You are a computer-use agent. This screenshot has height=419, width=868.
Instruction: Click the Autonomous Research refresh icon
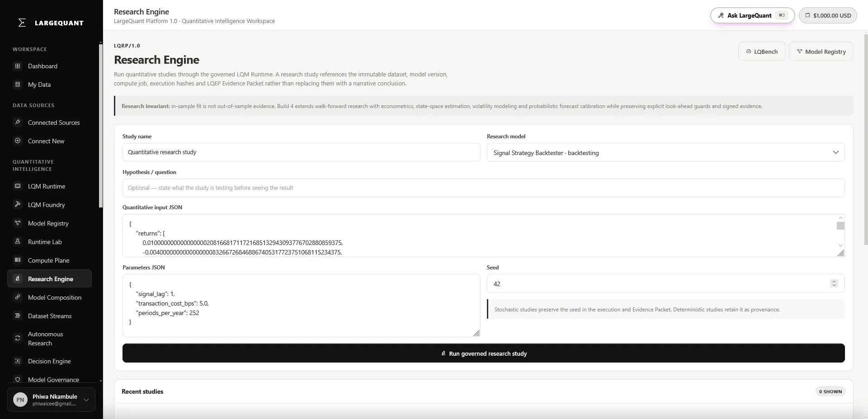coord(18,338)
